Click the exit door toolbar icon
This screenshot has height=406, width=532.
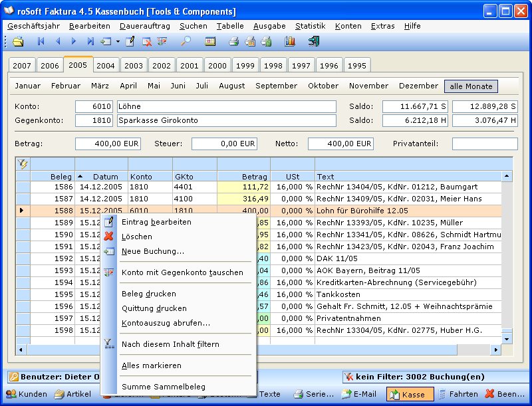(x=314, y=42)
